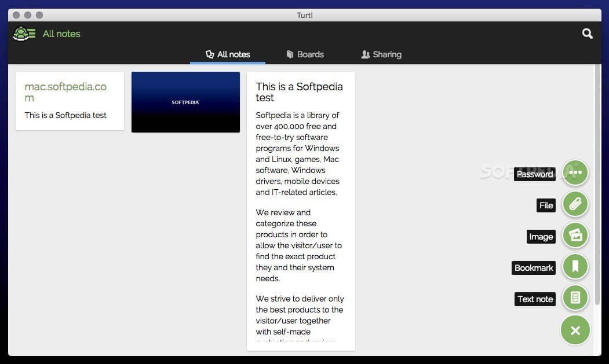Screen dimensions: 609x364
Task: Click the Turtl turtle logo icon
Action: coord(24,34)
